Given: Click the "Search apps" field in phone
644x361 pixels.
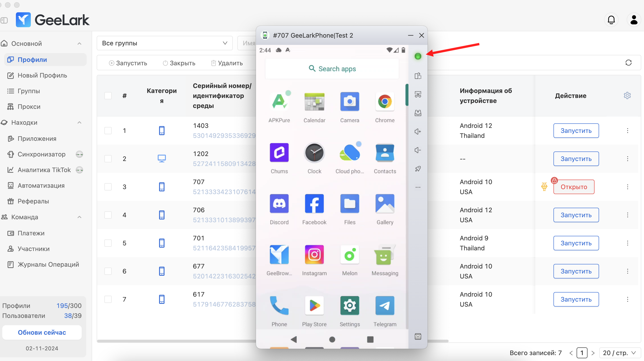Looking at the screenshot, I should tap(332, 69).
